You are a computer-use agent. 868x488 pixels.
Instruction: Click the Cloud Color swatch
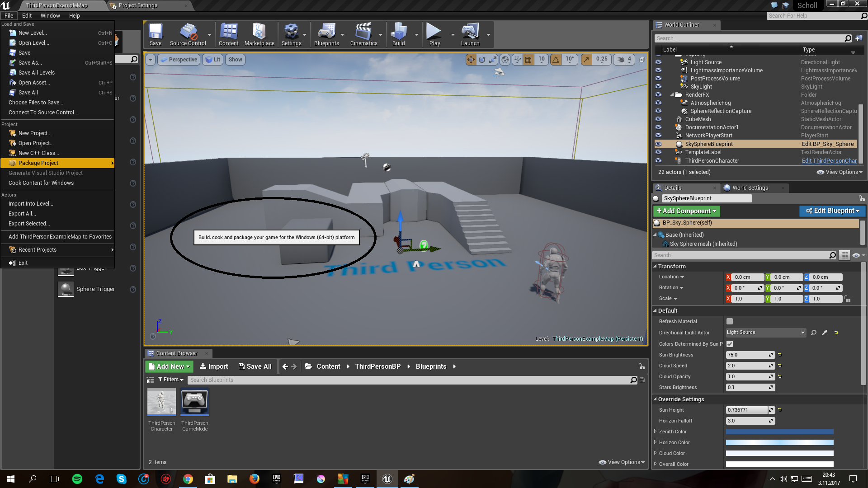[x=779, y=453]
